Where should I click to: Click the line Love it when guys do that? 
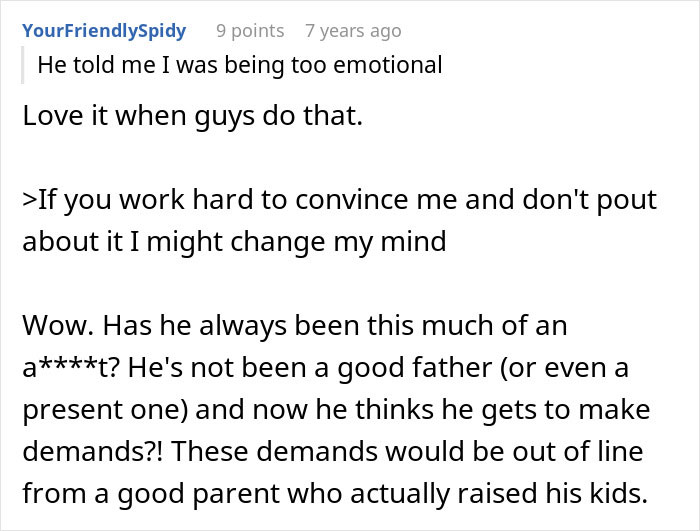point(193,117)
